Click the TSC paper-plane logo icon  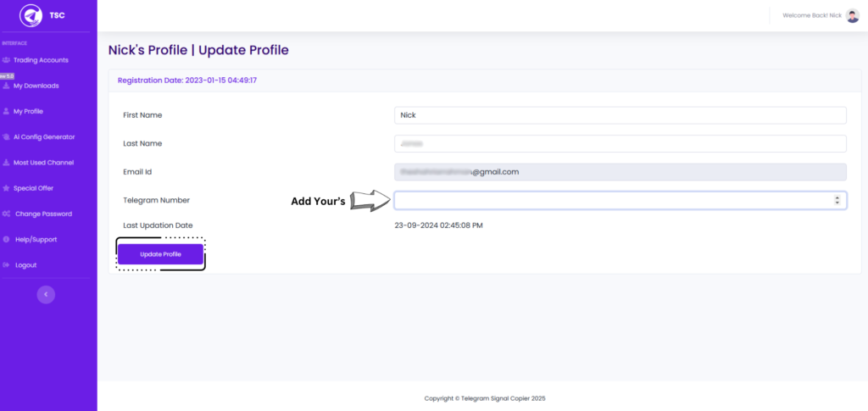pyautogui.click(x=31, y=15)
